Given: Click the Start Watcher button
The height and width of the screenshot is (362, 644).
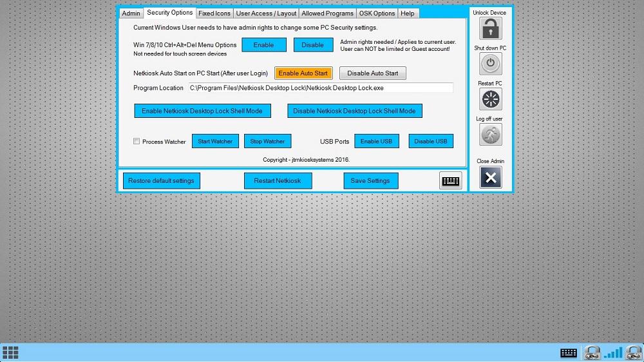Looking at the screenshot, I should [215, 141].
